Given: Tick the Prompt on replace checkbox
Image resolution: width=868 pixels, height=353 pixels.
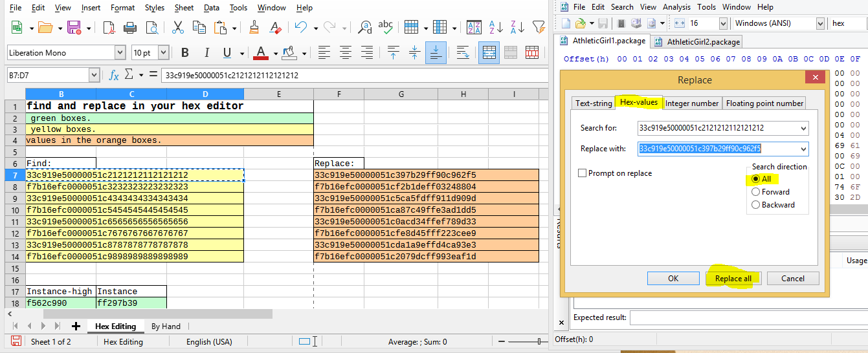Looking at the screenshot, I should (583, 173).
